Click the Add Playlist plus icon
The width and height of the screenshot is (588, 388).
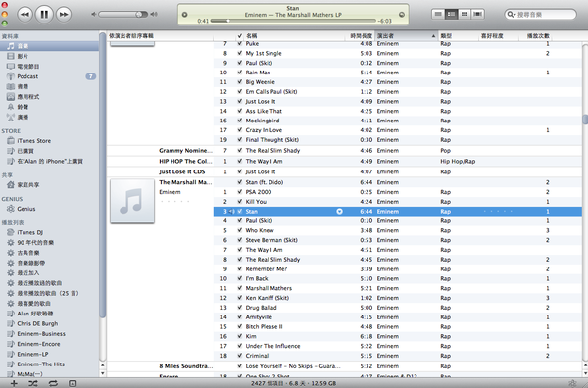point(14,383)
